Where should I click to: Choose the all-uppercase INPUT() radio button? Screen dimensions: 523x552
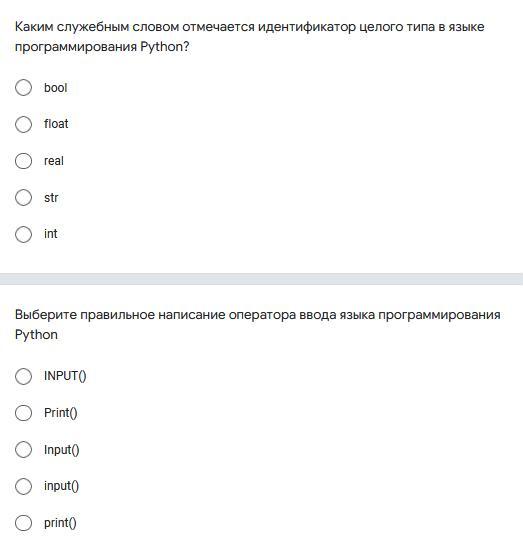pos(23,376)
